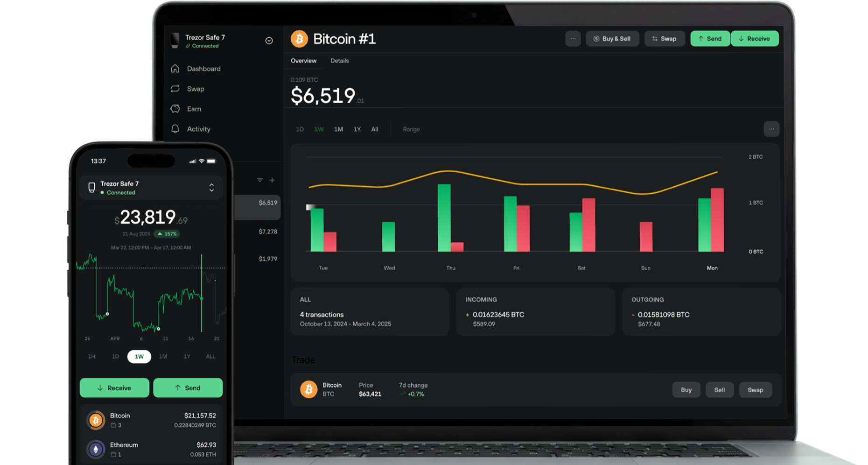Click Trezor device icon in laptop sidebar
The height and width of the screenshot is (465, 868).
coord(175,41)
